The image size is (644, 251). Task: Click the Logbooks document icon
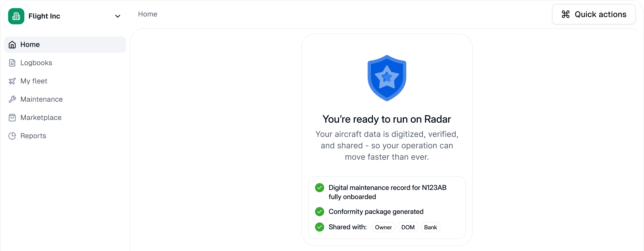click(12, 63)
